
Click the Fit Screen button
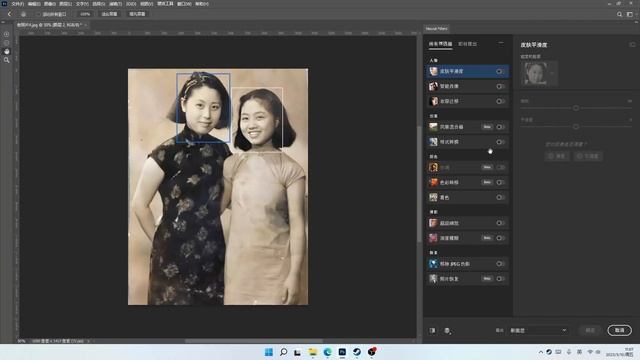pyautogui.click(x=109, y=14)
